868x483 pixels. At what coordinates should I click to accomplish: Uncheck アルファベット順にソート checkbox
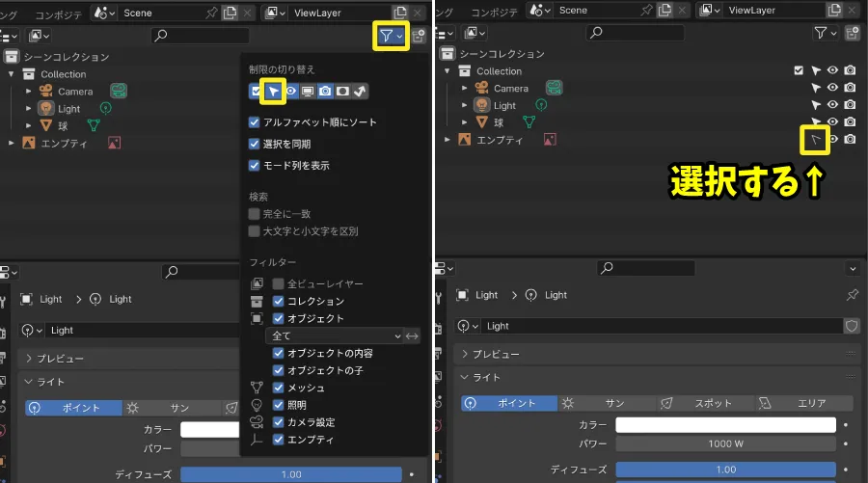(x=254, y=122)
